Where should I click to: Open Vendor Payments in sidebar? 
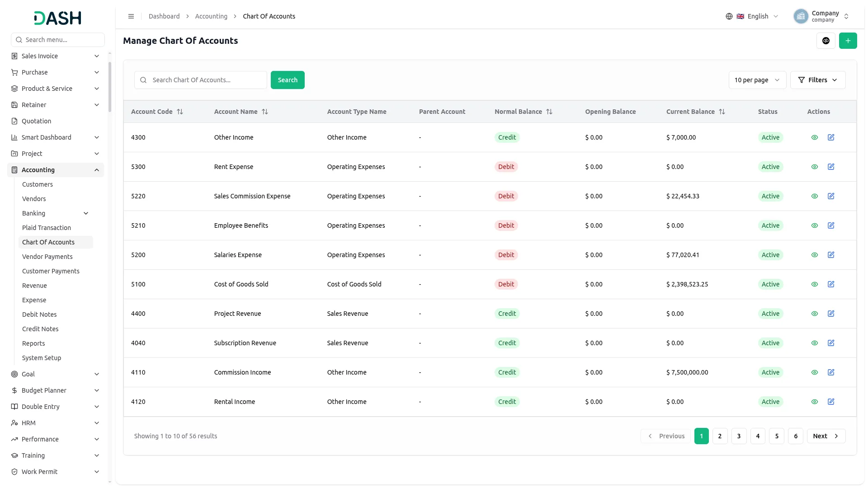click(x=47, y=257)
